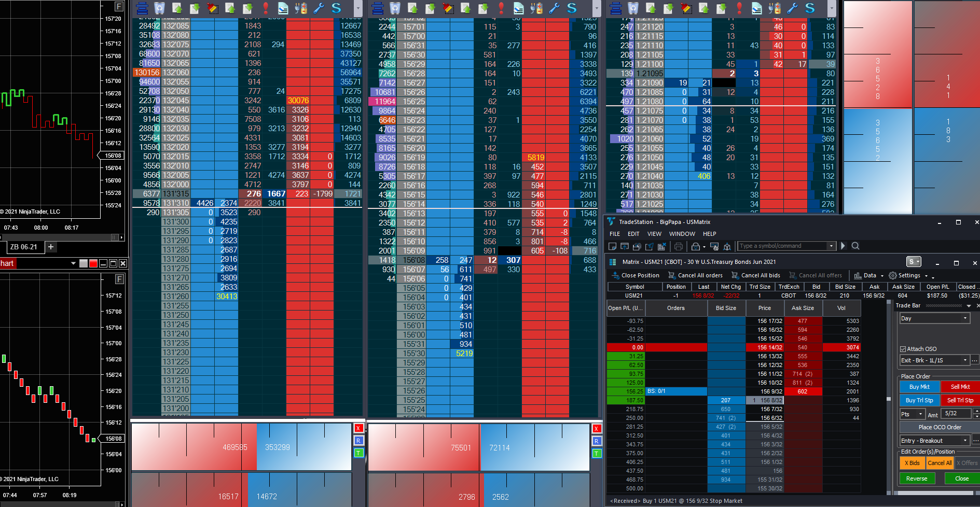Click the blue S icon in the third DOM toolbar

pos(810,8)
